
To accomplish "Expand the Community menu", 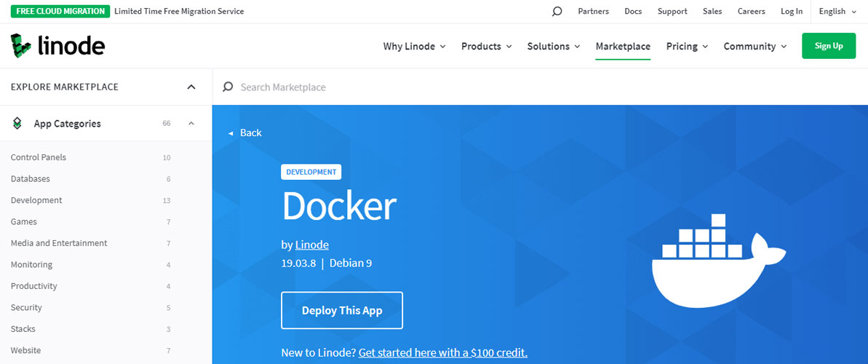I will click(x=755, y=47).
